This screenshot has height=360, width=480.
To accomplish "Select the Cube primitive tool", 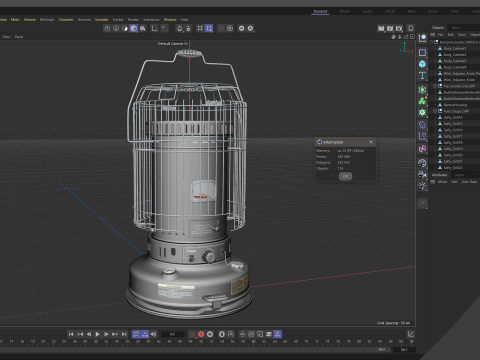I will point(422,64).
